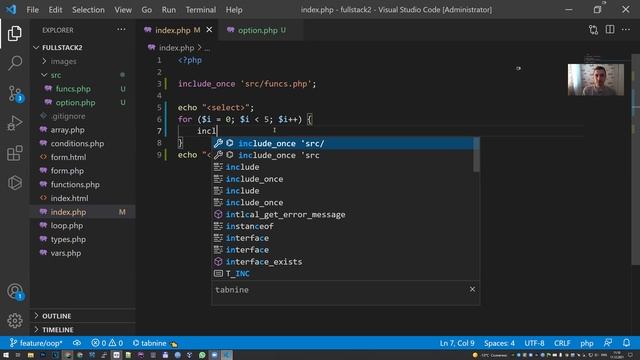The height and width of the screenshot is (360, 640).
Task: Change line ending via CRLF
Action: point(562,343)
